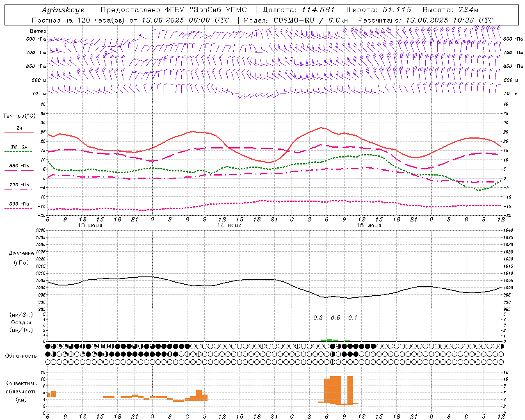Click the Облачность cloudiness label
The height and width of the screenshot is (420, 525).
[x=21, y=356]
